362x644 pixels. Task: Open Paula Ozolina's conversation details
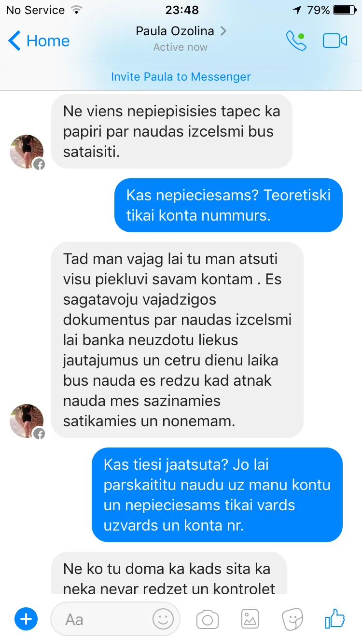coord(181,39)
